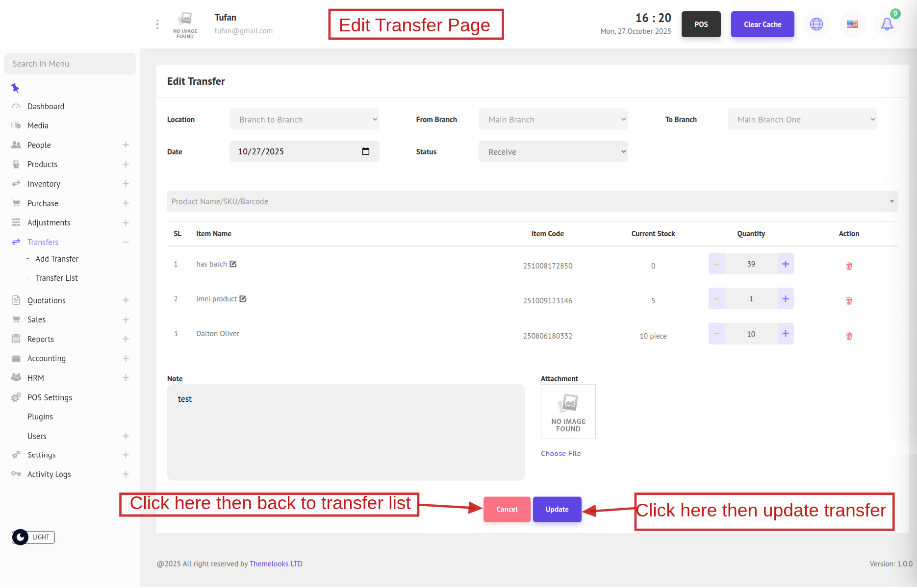Open the three-dots menu beside profile
The height and width of the screenshot is (588, 917).
pos(157,24)
